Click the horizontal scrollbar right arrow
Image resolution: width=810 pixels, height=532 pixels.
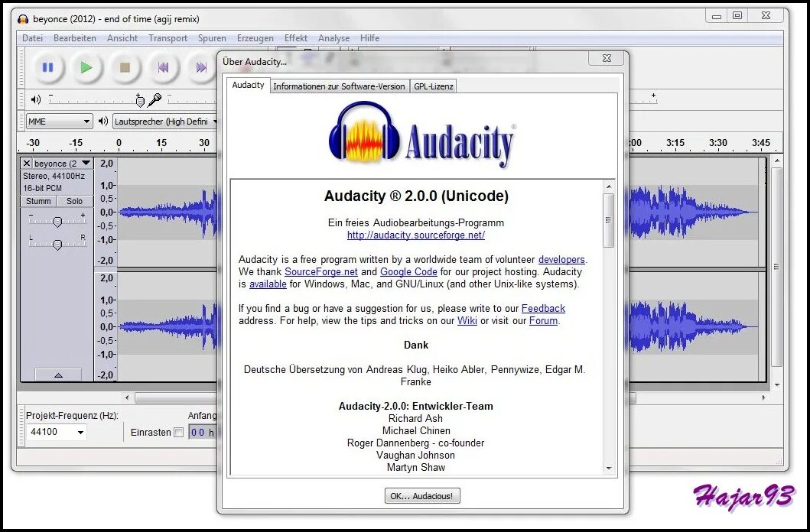[763, 397]
